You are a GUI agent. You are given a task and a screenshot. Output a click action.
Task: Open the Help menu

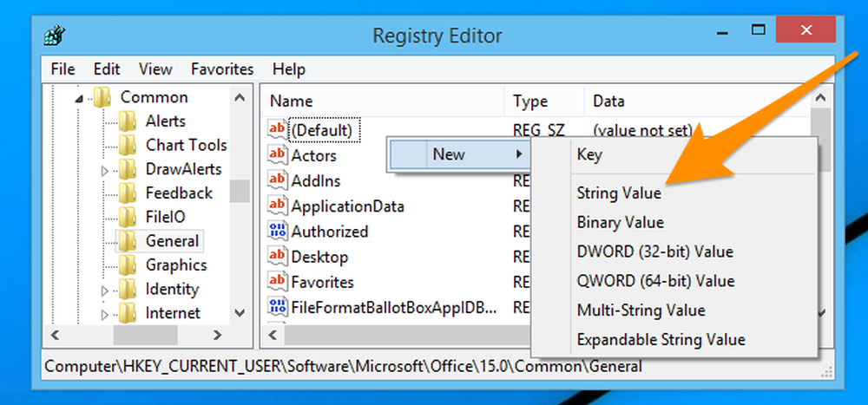tap(289, 69)
